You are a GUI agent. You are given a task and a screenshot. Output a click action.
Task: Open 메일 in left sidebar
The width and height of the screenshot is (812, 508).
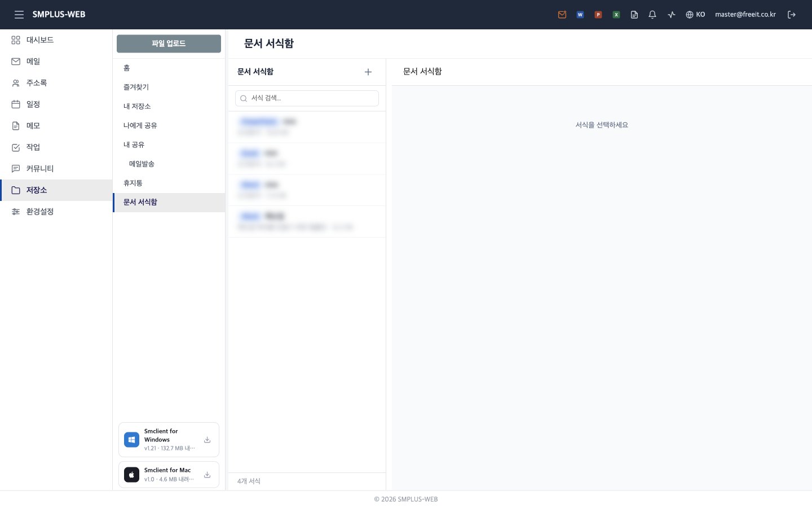point(56,62)
